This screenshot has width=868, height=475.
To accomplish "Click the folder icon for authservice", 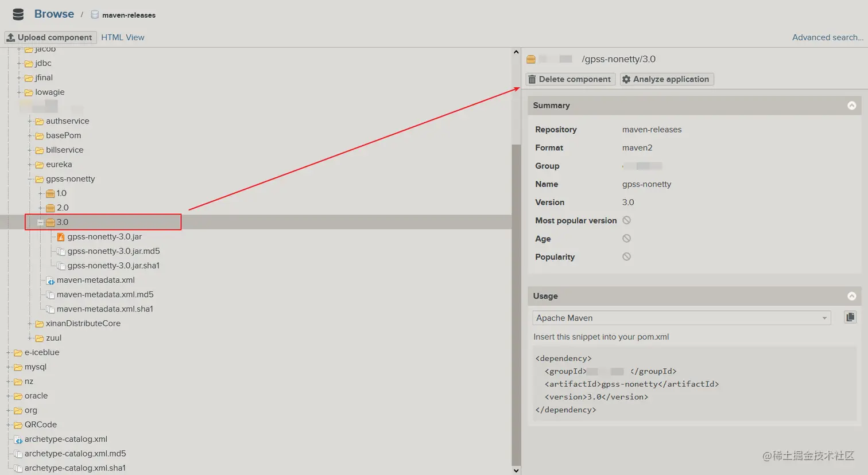I will pyautogui.click(x=40, y=121).
